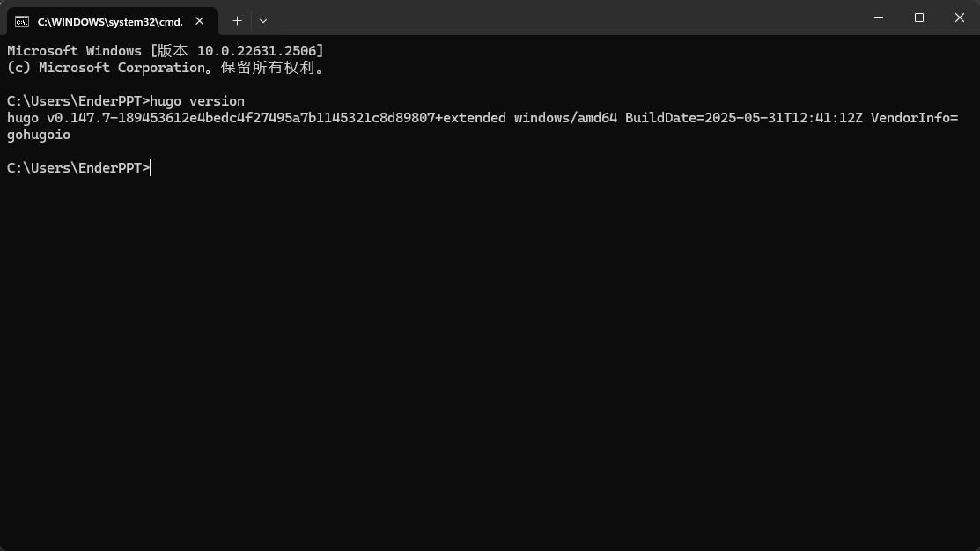Click the typed 'hugo version' command text
The image size is (980, 551).
click(197, 101)
